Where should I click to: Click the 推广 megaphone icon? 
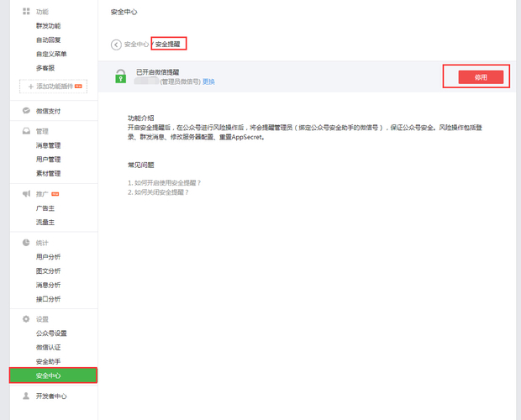[x=26, y=193]
